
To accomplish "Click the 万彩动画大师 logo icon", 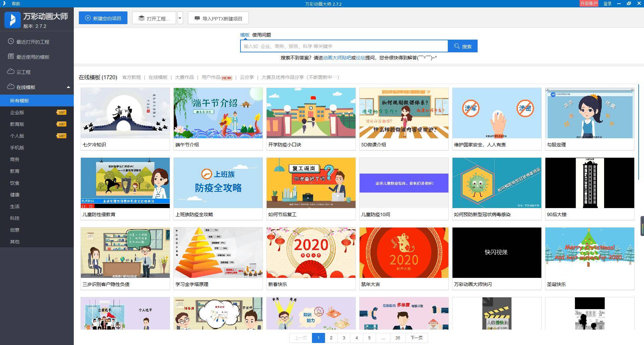I will pyautogui.click(x=12, y=20).
